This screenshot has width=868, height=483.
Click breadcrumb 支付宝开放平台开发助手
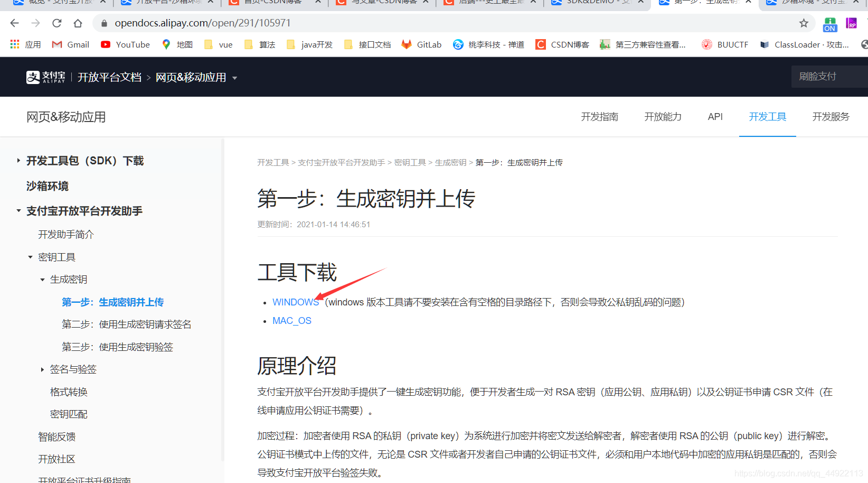coord(341,163)
